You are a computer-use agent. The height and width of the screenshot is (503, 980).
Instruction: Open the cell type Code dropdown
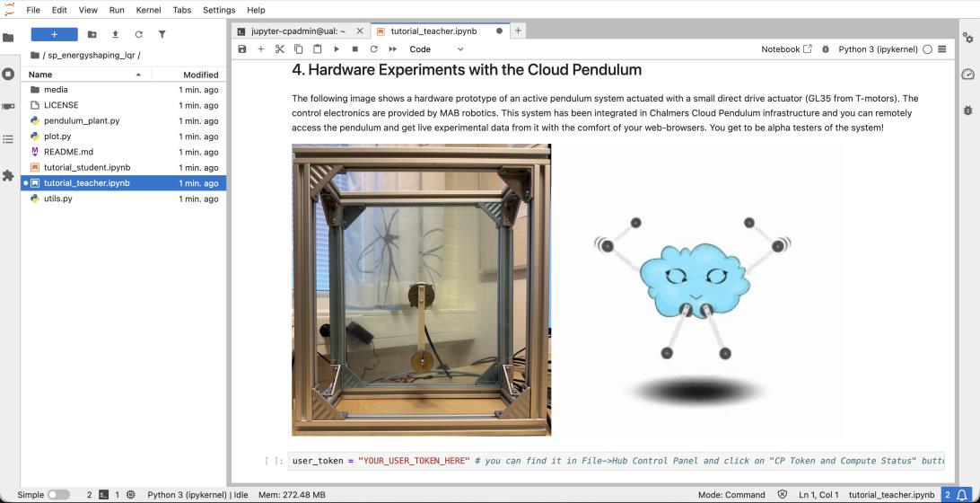[436, 49]
